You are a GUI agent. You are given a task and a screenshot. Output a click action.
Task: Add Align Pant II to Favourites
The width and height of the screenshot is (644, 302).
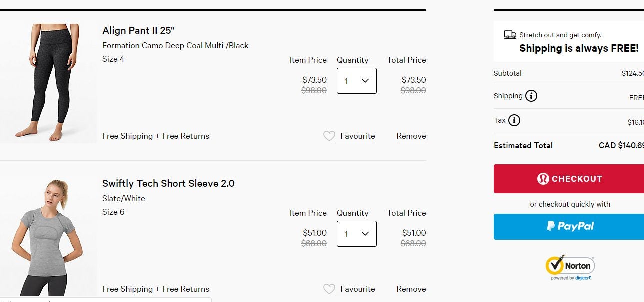tap(357, 136)
